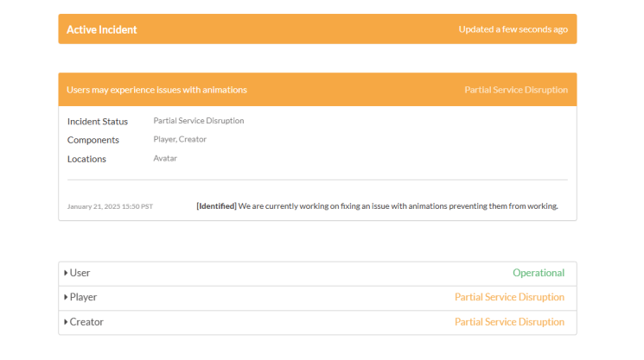Click the User component name
644x360 pixels.
[x=80, y=273]
